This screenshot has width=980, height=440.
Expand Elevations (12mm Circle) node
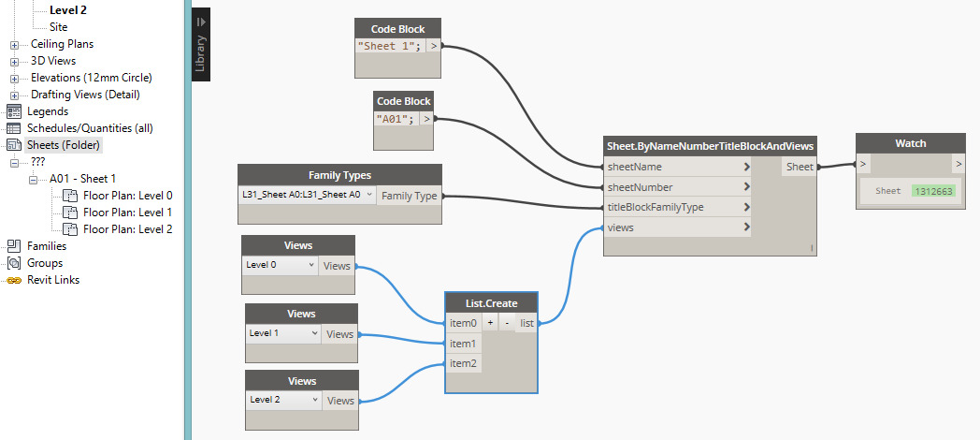coord(14,79)
